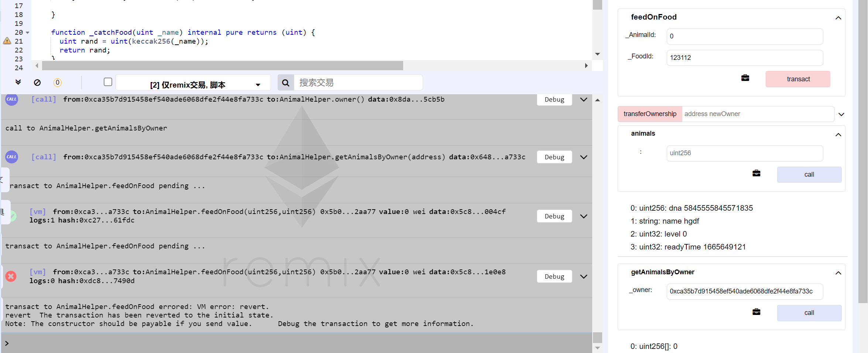Click the pending transactions counter badge
This screenshot has height=353, width=868.
coord(58,82)
